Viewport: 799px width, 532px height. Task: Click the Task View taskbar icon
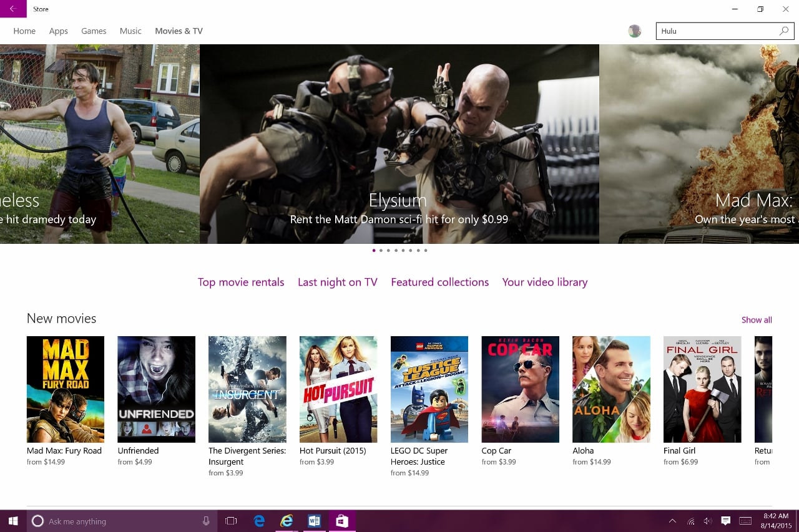click(231, 521)
